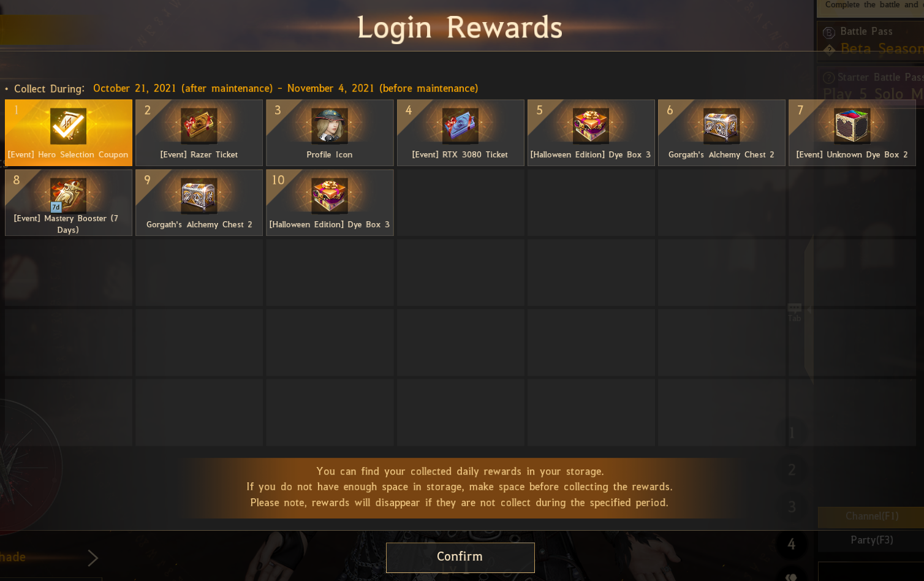Click the chat Tab icon on the right edge
The width and height of the screenshot is (924, 581).
pyautogui.click(x=795, y=312)
